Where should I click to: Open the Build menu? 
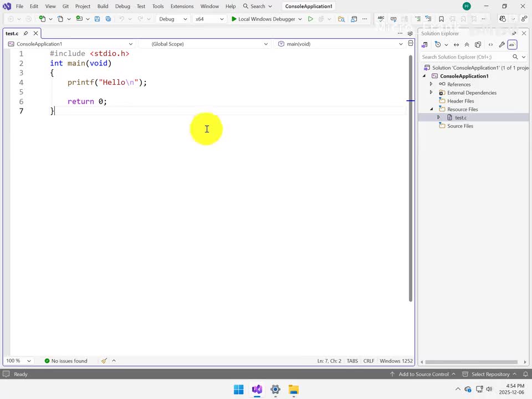click(x=103, y=6)
